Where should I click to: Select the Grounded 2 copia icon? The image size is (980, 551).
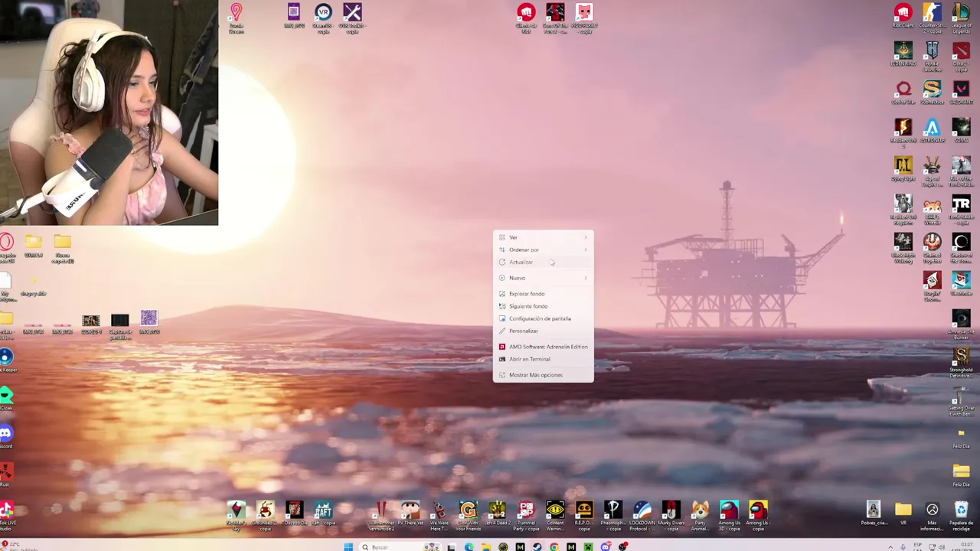(265, 515)
